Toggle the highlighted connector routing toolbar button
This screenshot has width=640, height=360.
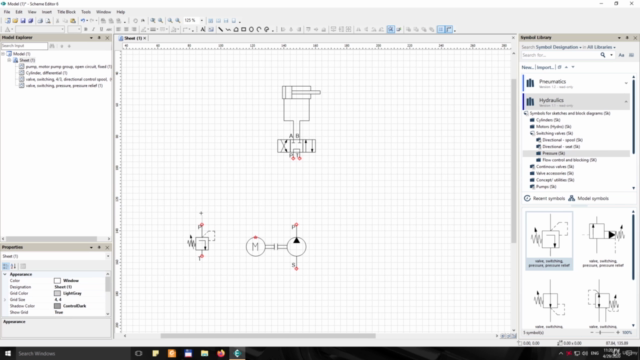pyautogui.click(x=449, y=29)
